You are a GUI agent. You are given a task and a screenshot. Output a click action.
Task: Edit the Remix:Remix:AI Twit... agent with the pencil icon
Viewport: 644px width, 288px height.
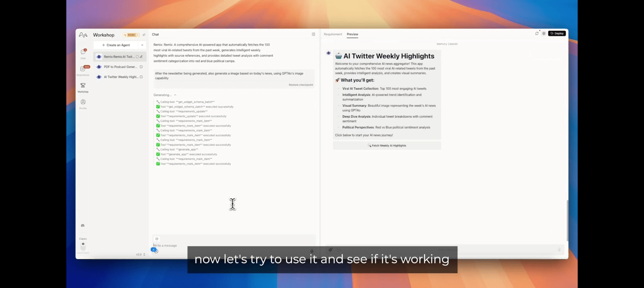tap(141, 57)
